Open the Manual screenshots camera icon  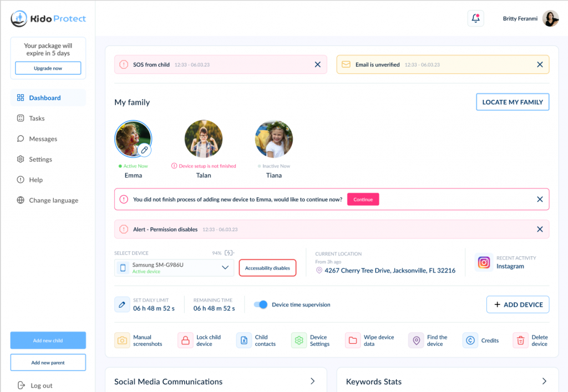coord(122,340)
